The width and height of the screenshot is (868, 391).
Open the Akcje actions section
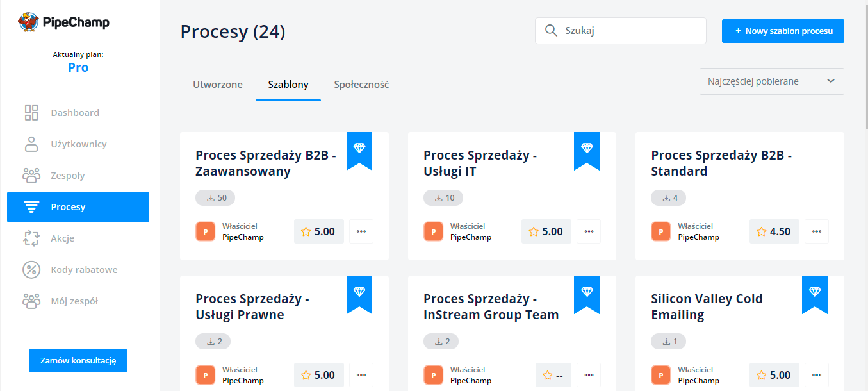pos(63,238)
